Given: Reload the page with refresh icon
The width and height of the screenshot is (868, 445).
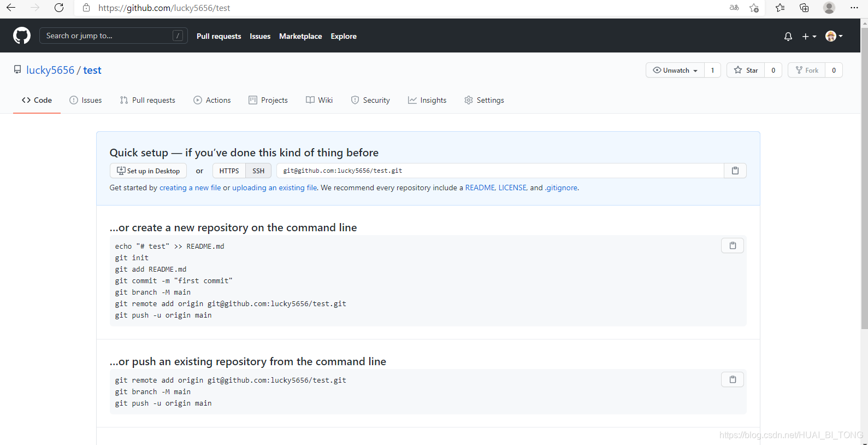Looking at the screenshot, I should coord(59,8).
